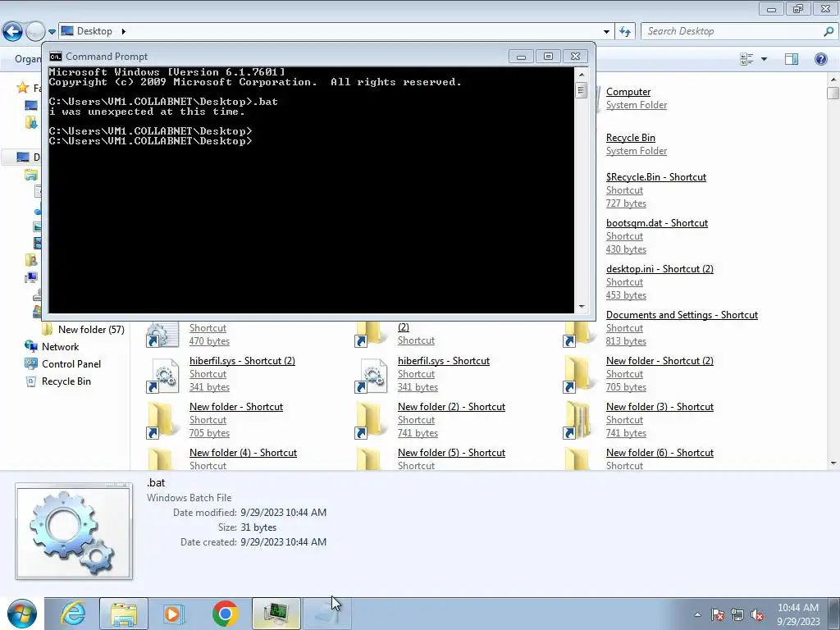Open the taskbar clock and date
The height and width of the screenshot is (630, 840).
(798, 614)
